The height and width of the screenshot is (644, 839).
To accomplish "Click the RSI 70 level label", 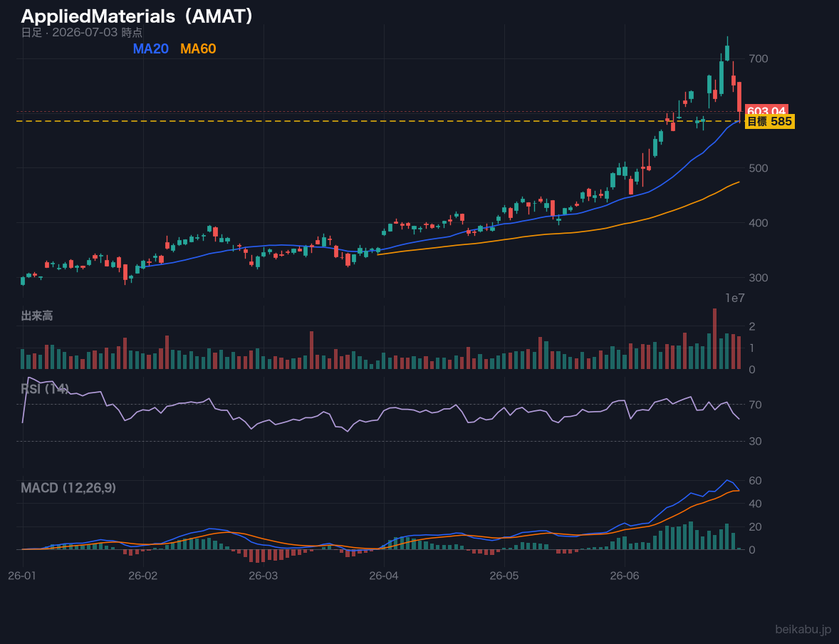I will click(x=755, y=405).
